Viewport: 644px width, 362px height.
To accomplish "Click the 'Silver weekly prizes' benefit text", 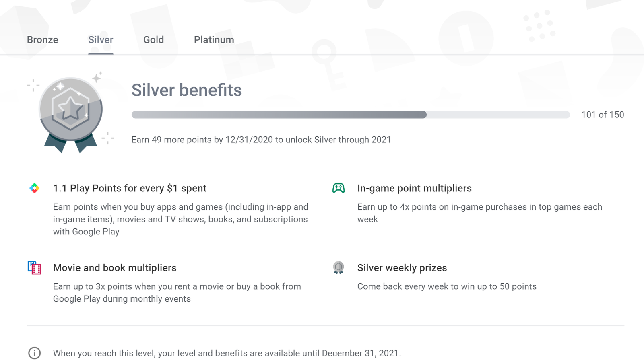I will click(x=402, y=268).
